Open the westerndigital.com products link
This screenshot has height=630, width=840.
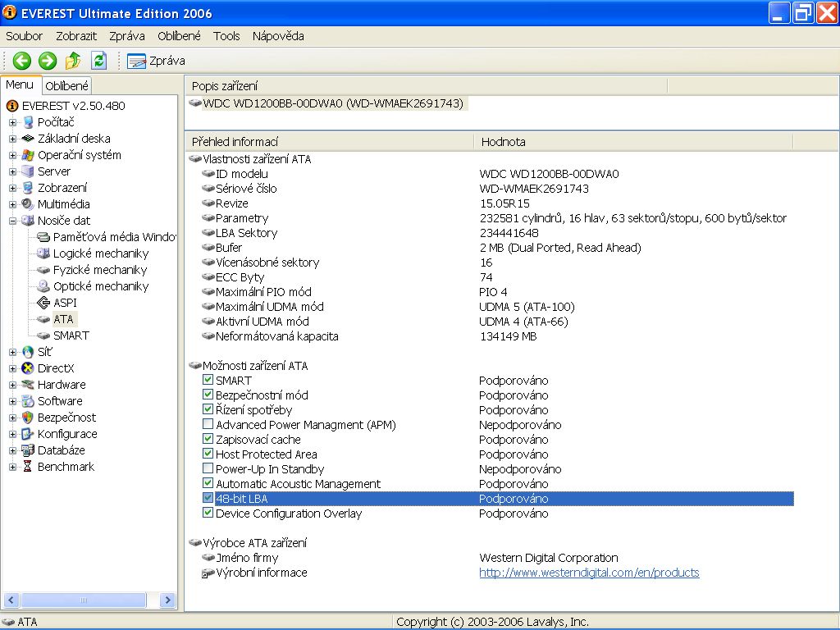(589, 573)
